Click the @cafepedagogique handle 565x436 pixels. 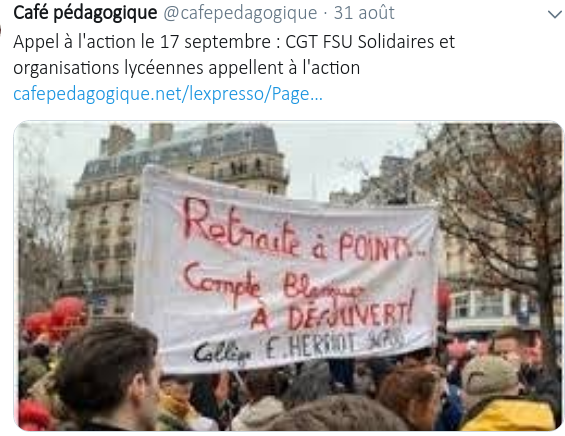coord(240,13)
